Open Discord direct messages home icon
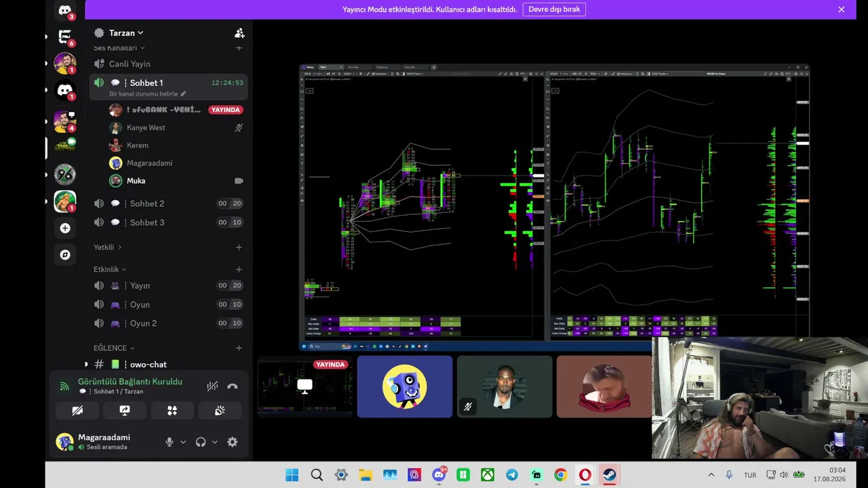868x488 pixels. (x=65, y=10)
